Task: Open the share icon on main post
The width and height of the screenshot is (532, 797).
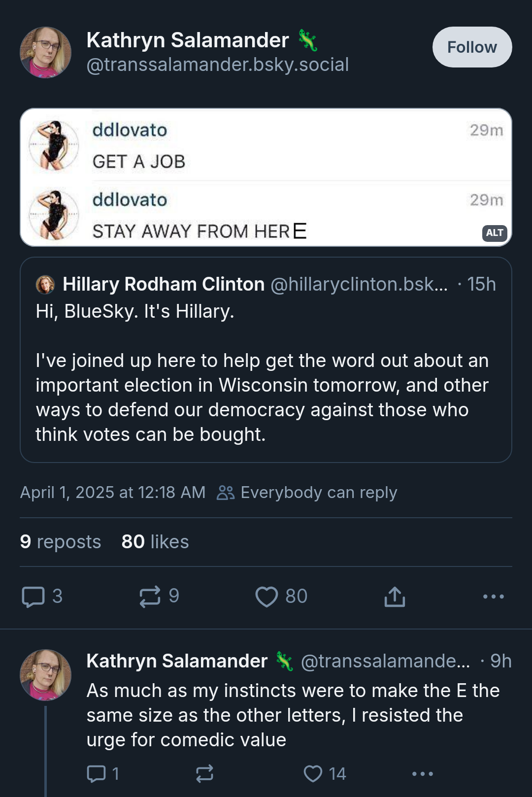Action: [395, 597]
